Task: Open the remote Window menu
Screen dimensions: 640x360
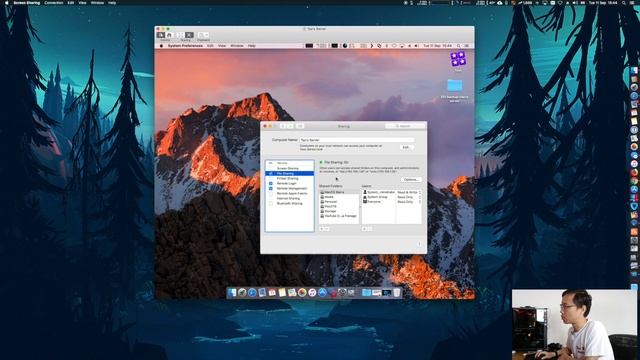Action: pyautogui.click(x=237, y=46)
